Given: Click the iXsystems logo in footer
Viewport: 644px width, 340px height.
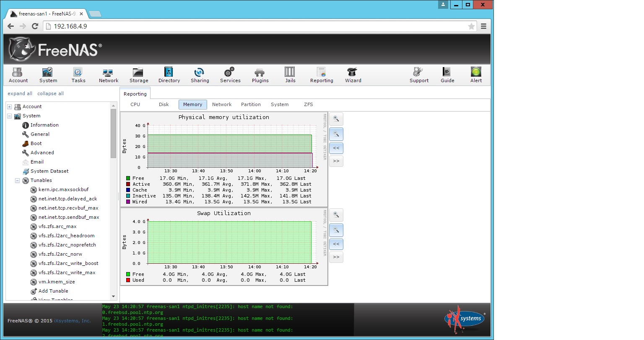Looking at the screenshot, I should [465, 319].
